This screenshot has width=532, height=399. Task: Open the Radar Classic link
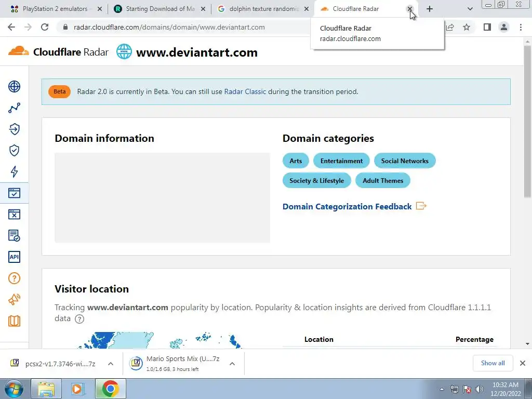coord(245,91)
